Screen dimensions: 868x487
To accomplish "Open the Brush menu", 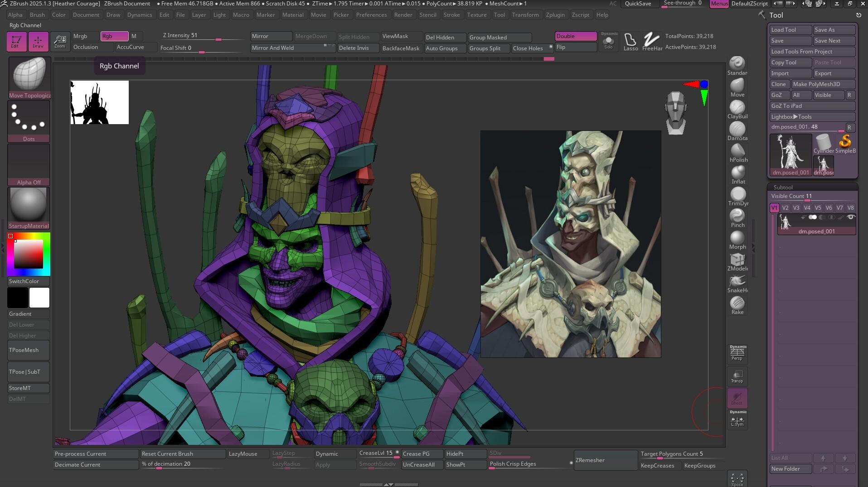I will 37,14.
